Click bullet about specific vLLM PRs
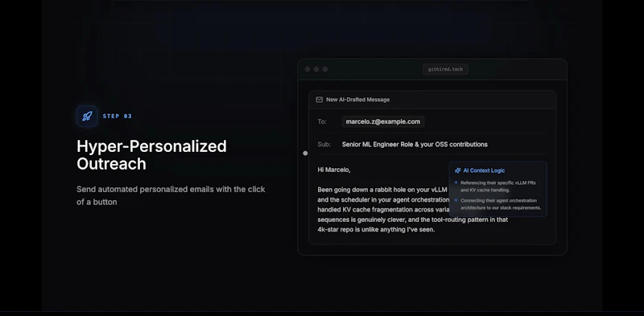This screenshot has height=316, width=644. pos(497,187)
